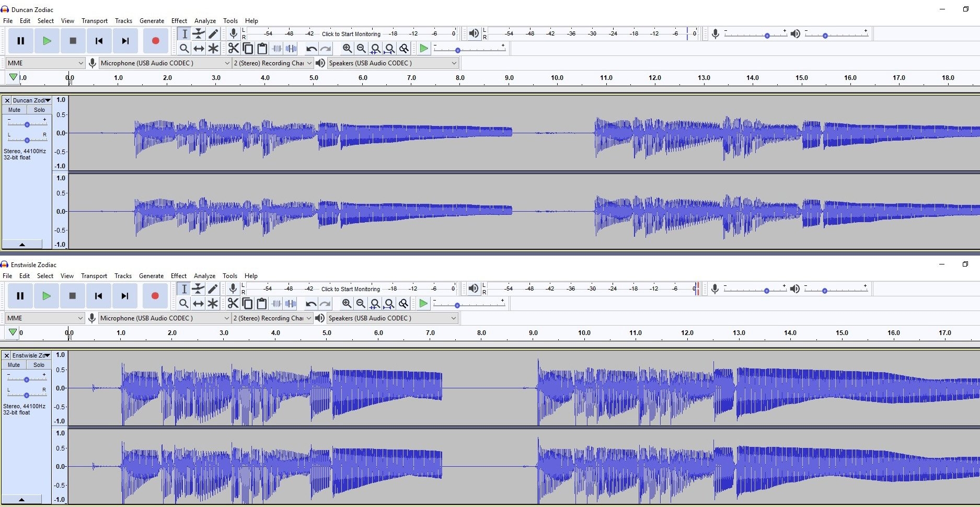This screenshot has width=980, height=507.
Task: Click Cut scissors icon in Duncan Zodiac toolbar
Action: [x=234, y=49]
